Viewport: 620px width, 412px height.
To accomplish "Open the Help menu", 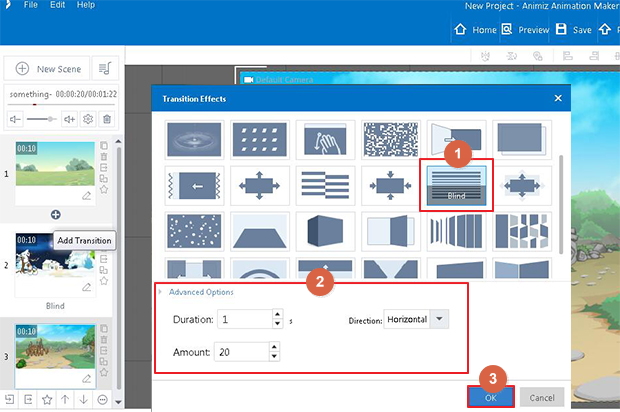I will click(x=86, y=5).
